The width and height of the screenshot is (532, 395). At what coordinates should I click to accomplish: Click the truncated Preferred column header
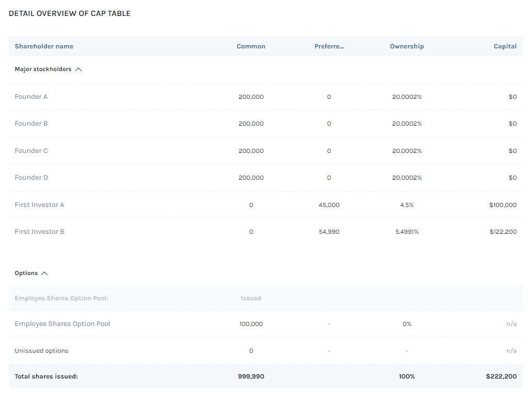coord(329,46)
